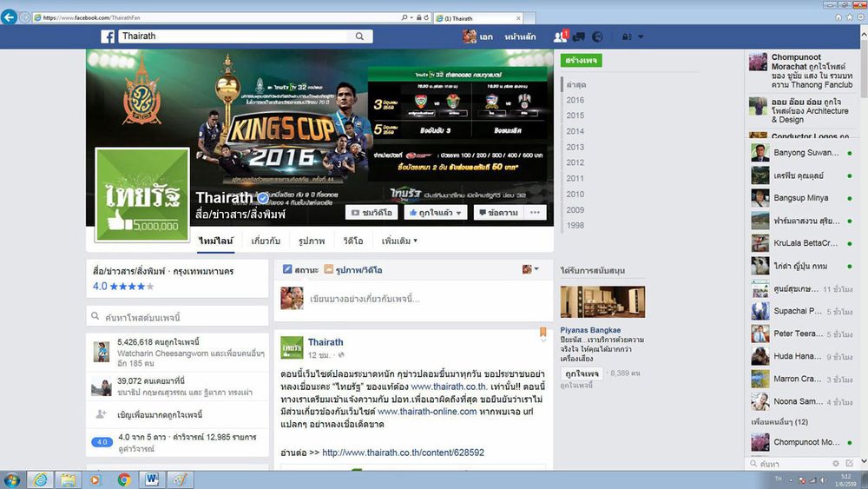
Task: Click the ถูกใจเพจ like page button
Action: click(582, 373)
